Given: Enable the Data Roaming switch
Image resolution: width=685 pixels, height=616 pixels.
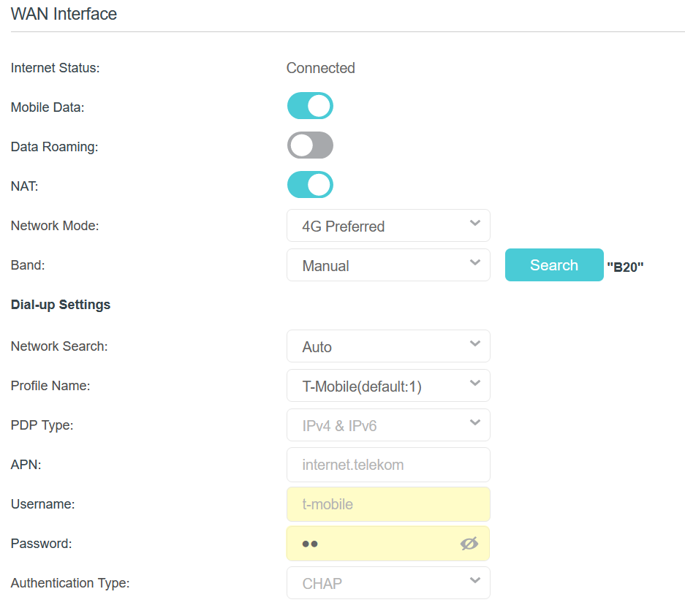Looking at the screenshot, I should (310, 145).
